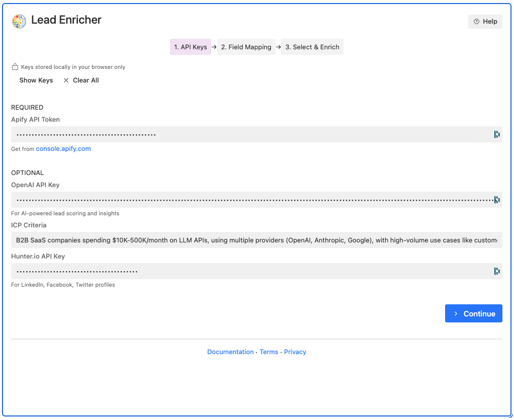Click the clipboard paste icon in Apify API Token field

coord(496,134)
